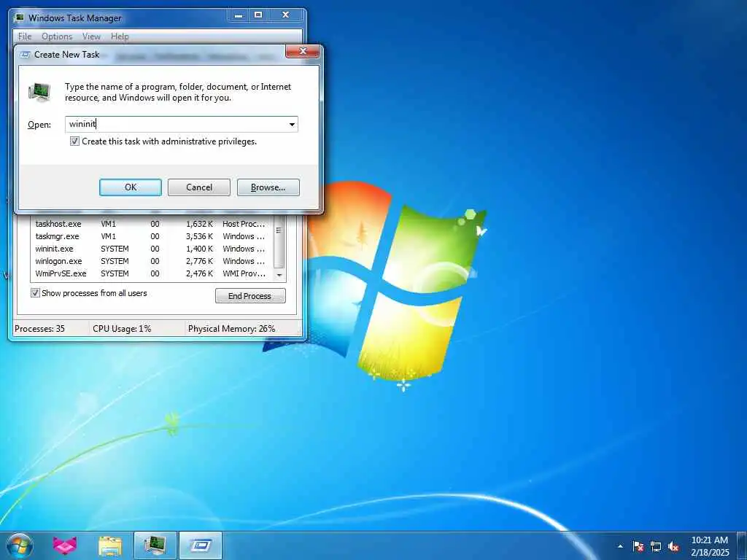
Task: Select the taskhost.exe process row
Action: pyautogui.click(x=152, y=224)
